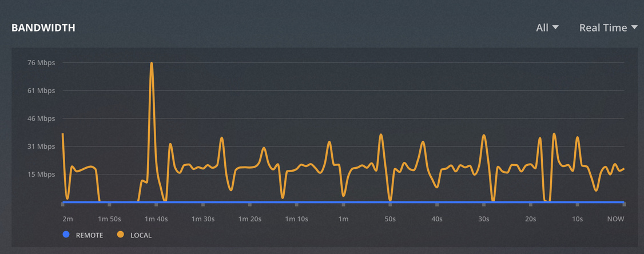Open the Real Time range dropdown
This screenshot has height=254, width=644.
pos(608,28)
